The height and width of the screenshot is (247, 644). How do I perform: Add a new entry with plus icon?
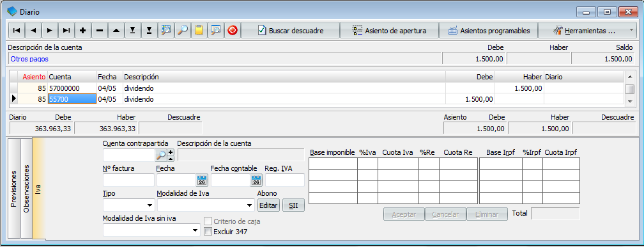(x=82, y=31)
